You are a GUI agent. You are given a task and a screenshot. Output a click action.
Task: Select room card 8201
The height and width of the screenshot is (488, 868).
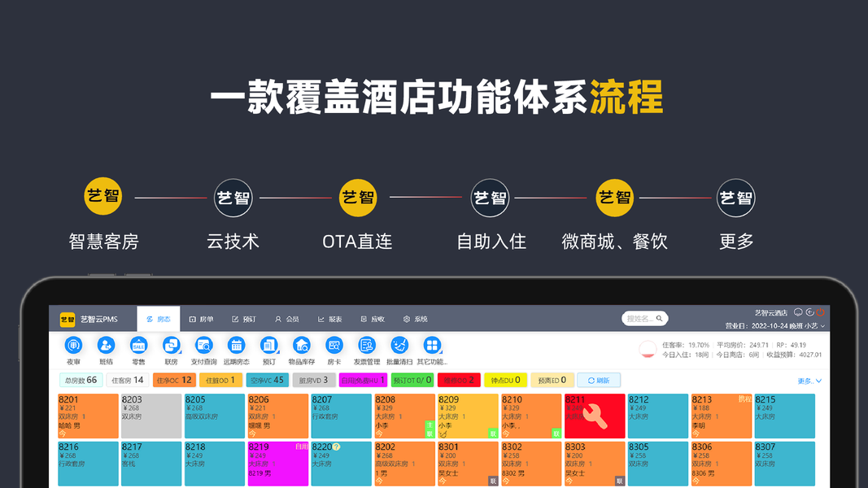coord(88,416)
